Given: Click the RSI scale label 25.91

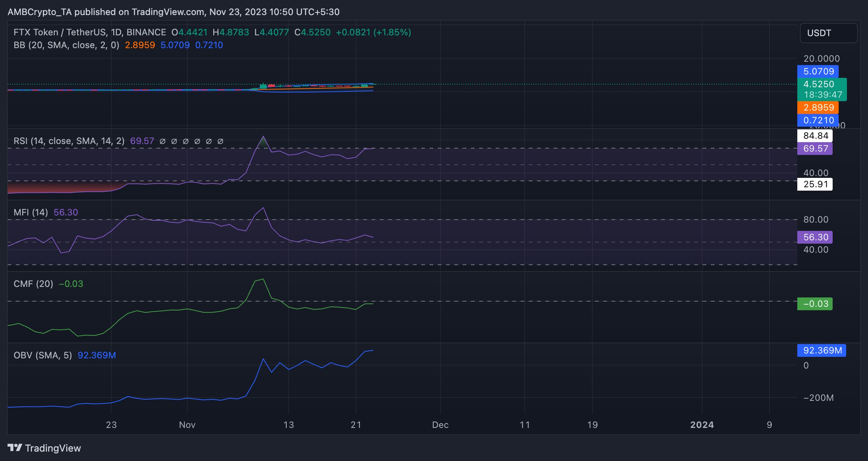Looking at the screenshot, I should click(x=815, y=184).
